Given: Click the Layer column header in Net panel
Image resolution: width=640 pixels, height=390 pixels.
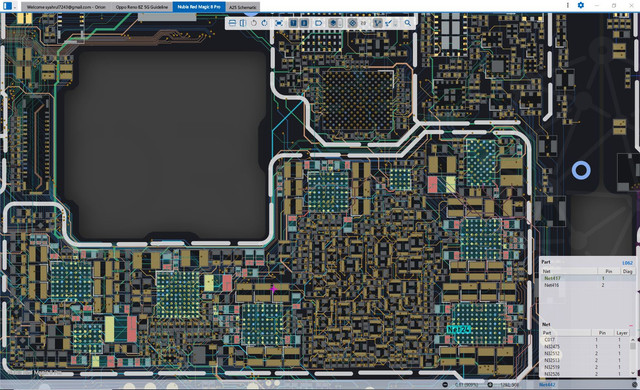Looking at the screenshot, I should pos(622,333).
